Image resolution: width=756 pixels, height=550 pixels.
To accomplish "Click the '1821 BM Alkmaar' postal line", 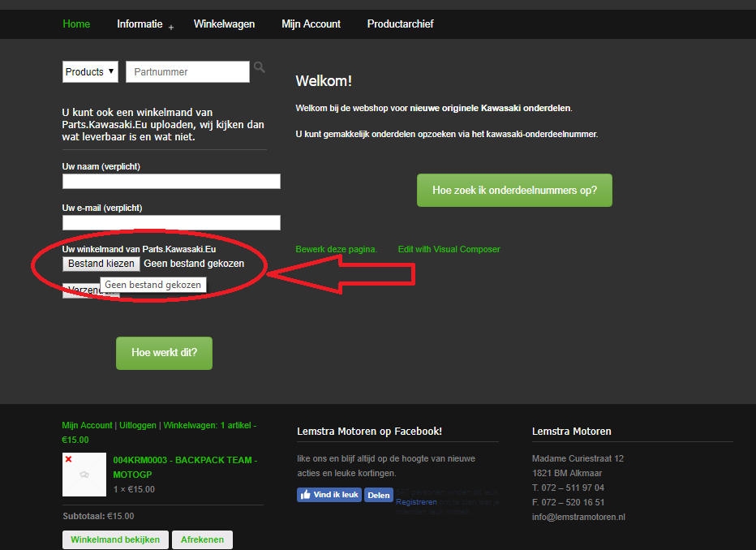I will pyautogui.click(x=567, y=474).
